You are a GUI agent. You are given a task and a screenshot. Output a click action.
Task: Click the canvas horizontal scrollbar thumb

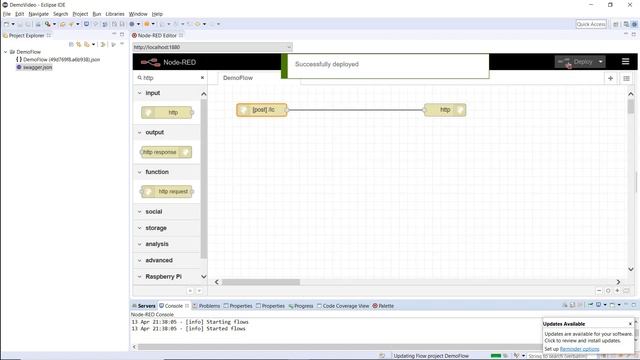coord(261,282)
